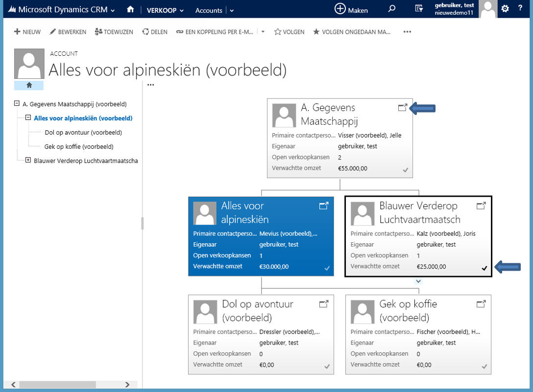Open the search magnifier icon

391,9
